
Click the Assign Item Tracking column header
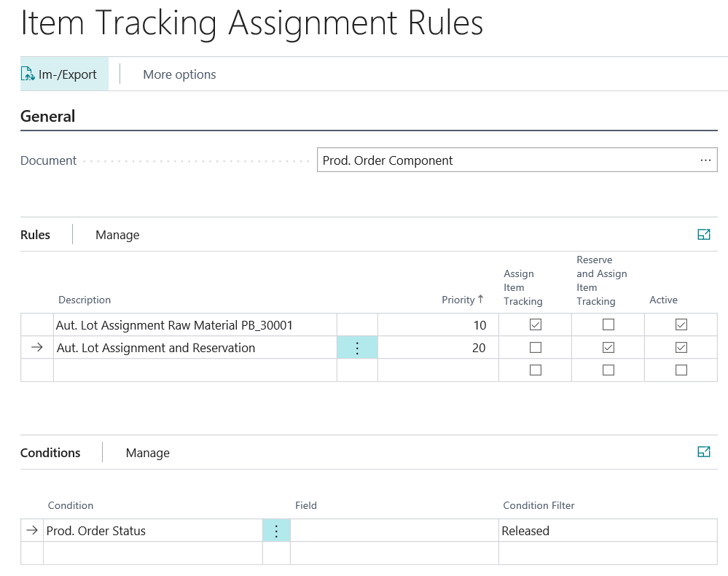pos(523,287)
